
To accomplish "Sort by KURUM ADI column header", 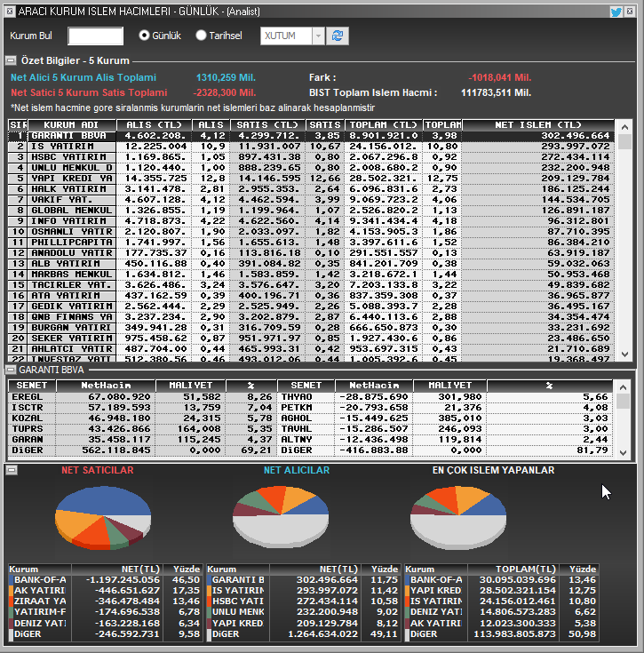I will point(72,125).
